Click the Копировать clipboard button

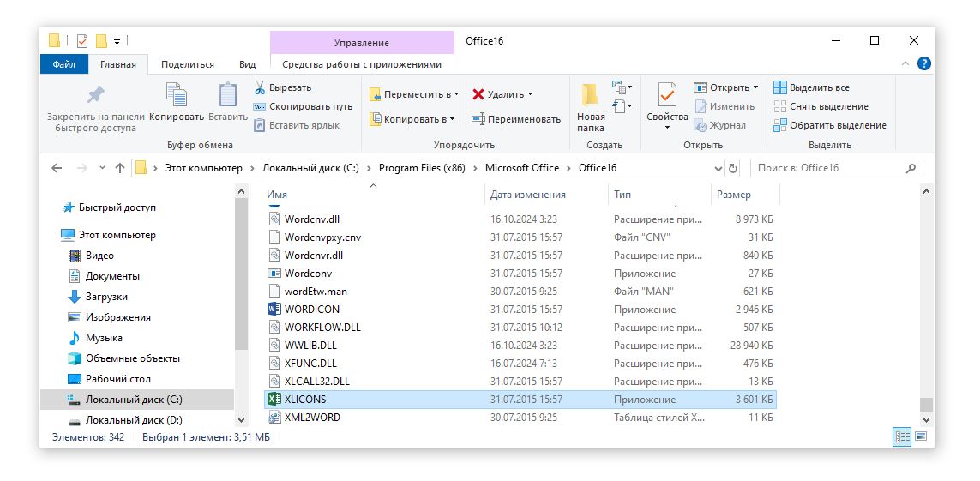coord(177,103)
